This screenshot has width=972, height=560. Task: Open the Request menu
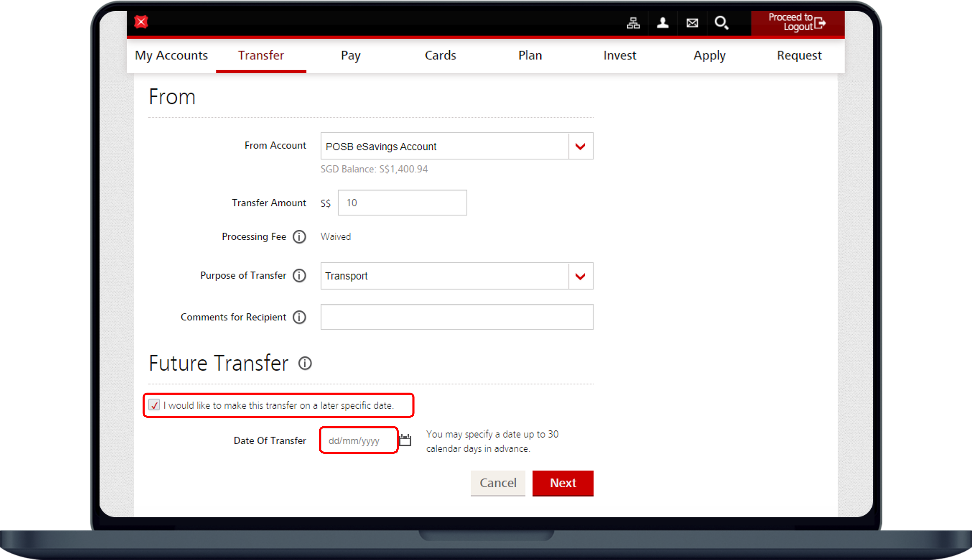[x=799, y=55]
